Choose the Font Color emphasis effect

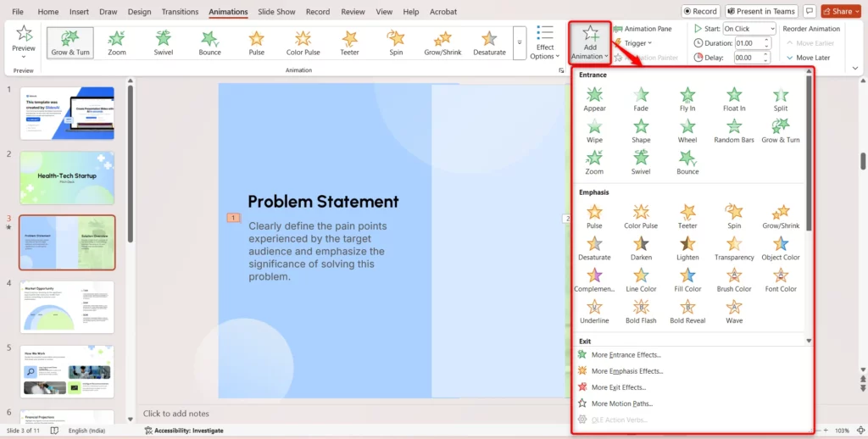click(780, 279)
